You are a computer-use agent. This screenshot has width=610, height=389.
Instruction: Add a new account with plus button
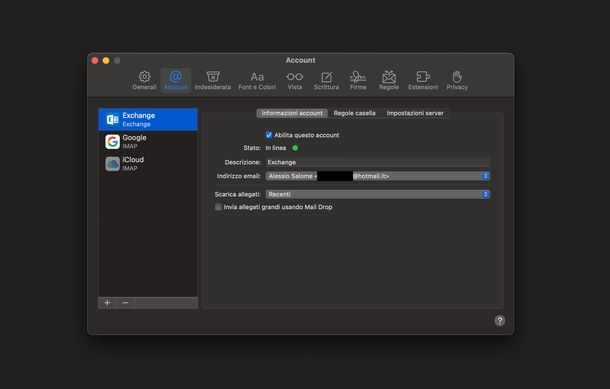pyautogui.click(x=107, y=303)
